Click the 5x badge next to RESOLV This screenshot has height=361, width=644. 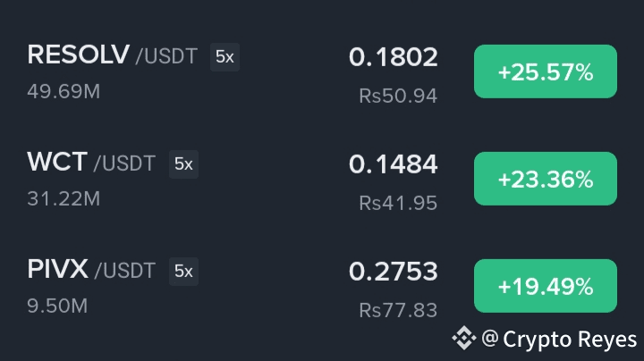coord(225,57)
